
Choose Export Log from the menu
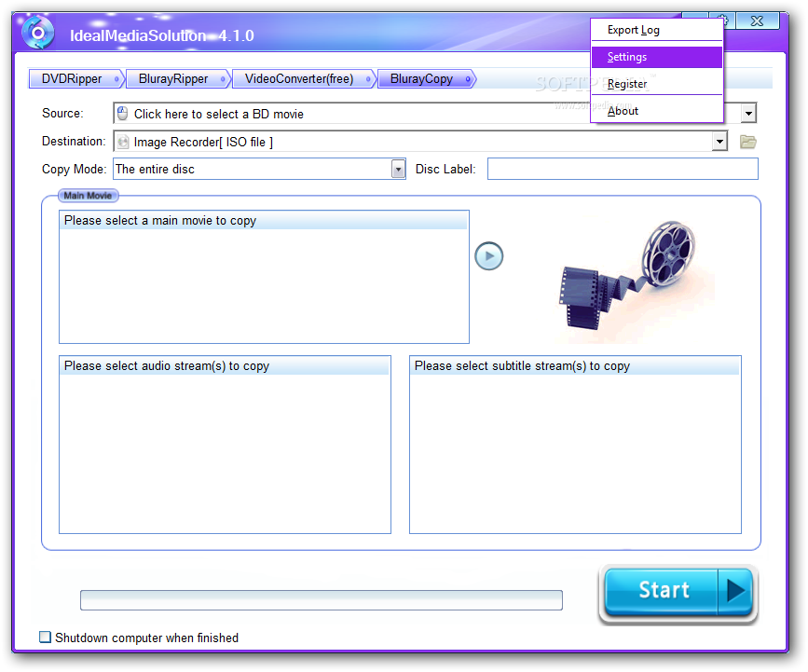pos(657,30)
